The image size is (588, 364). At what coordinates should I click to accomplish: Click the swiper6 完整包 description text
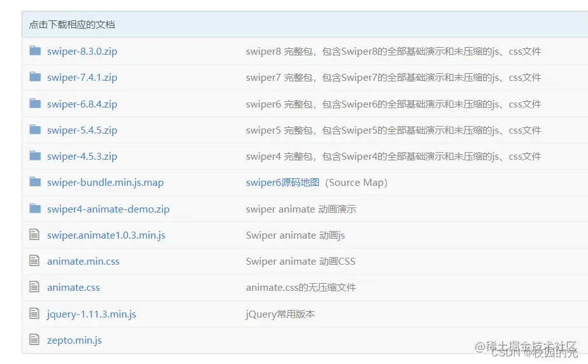click(x=394, y=104)
